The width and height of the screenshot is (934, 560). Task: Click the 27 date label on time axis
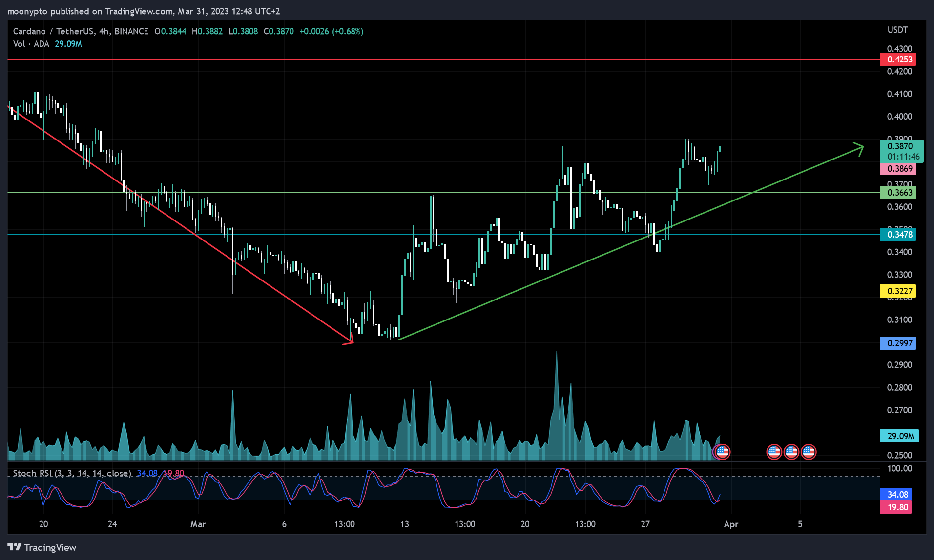coord(645,524)
